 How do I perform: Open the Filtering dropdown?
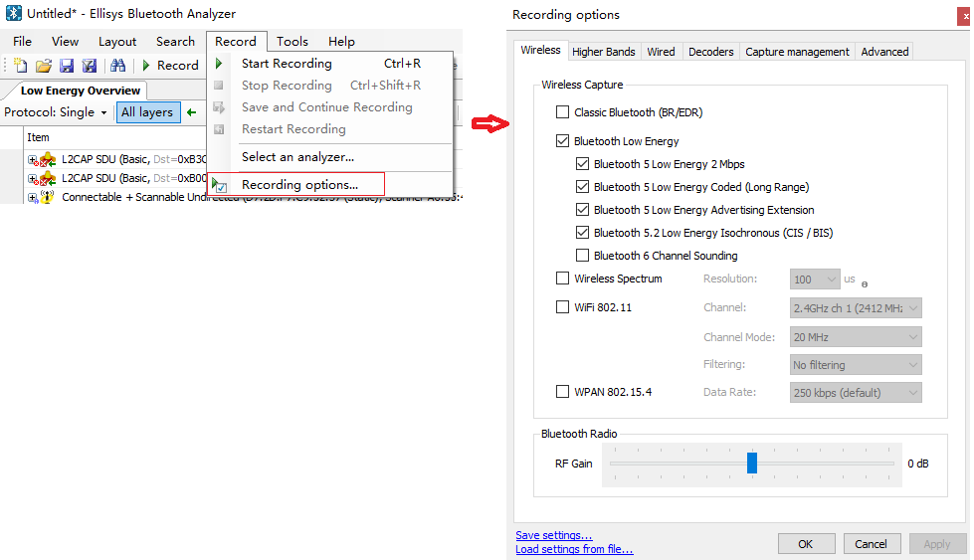click(x=856, y=365)
